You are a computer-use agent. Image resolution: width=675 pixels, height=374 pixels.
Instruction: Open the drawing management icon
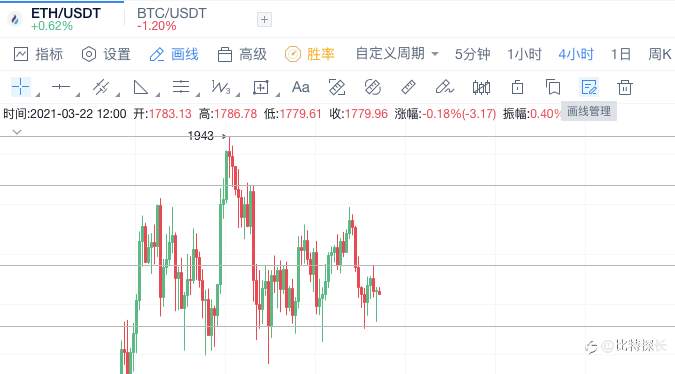pos(588,87)
